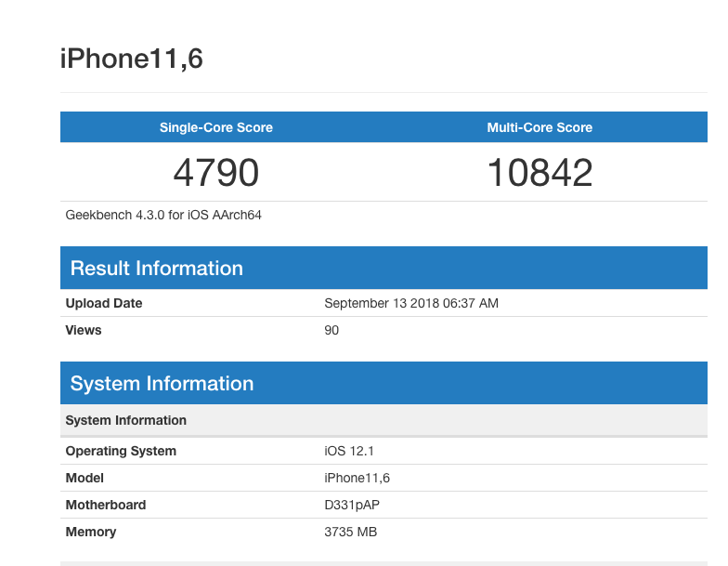Screen dimensions: 728x566
Task: Select the Operating System label
Action: (x=121, y=451)
